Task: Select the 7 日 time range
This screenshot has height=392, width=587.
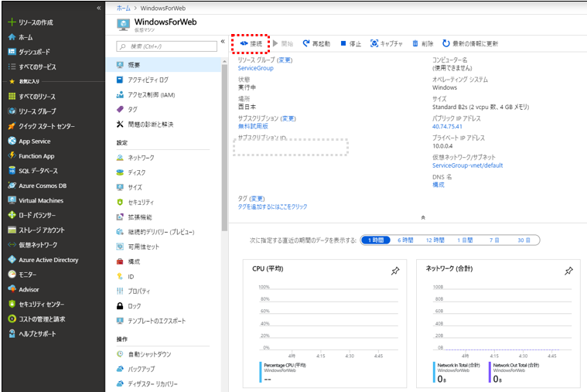Action: tap(494, 240)
